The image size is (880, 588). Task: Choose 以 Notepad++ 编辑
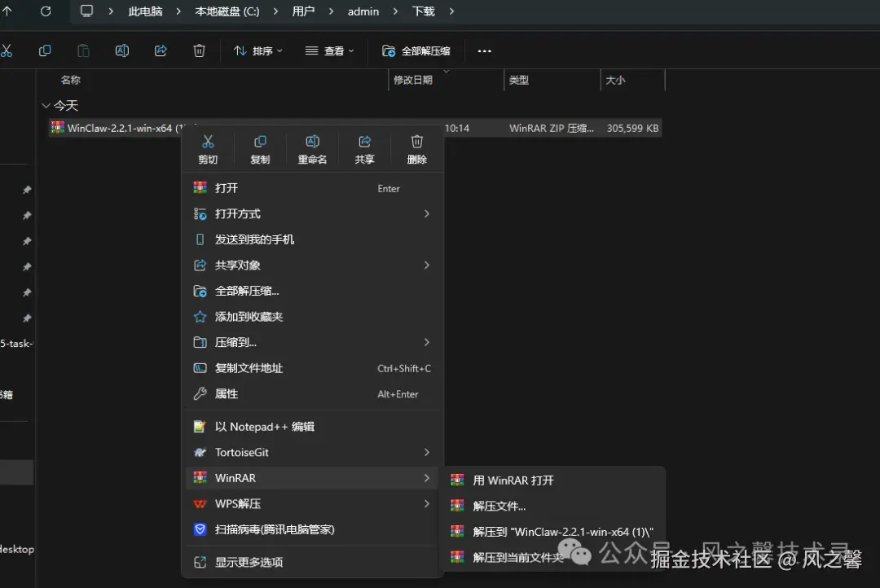pyautogui.click(x=312, y=427)
